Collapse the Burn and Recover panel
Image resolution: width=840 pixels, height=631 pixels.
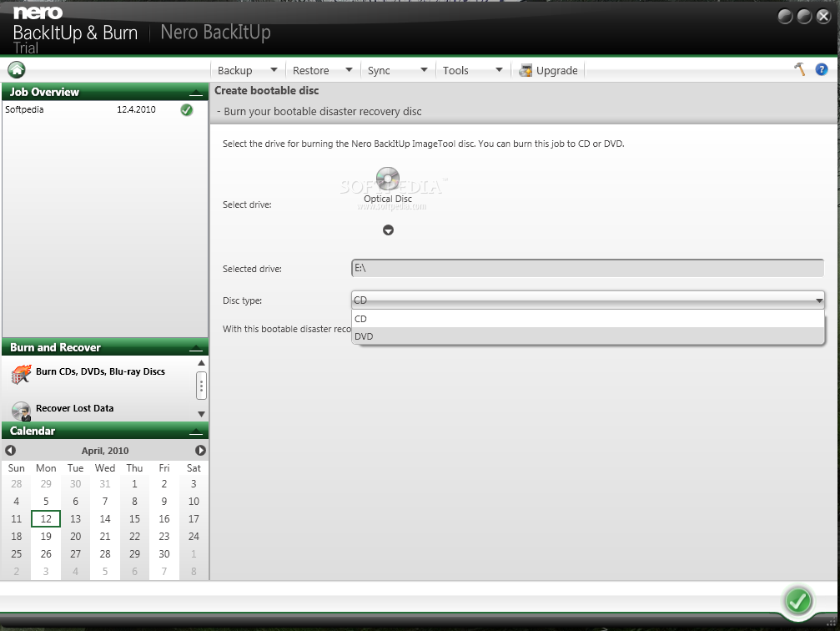click(196, 348)
